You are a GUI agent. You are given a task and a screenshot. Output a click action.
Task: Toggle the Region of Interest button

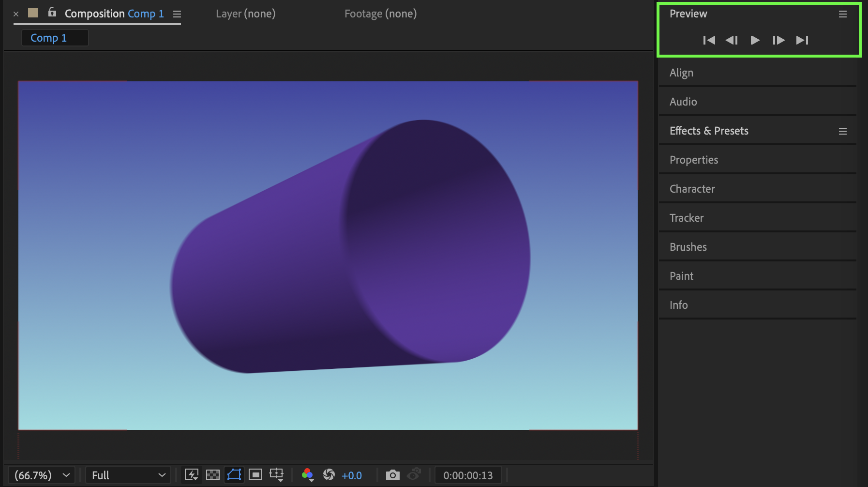pos(255,475)
